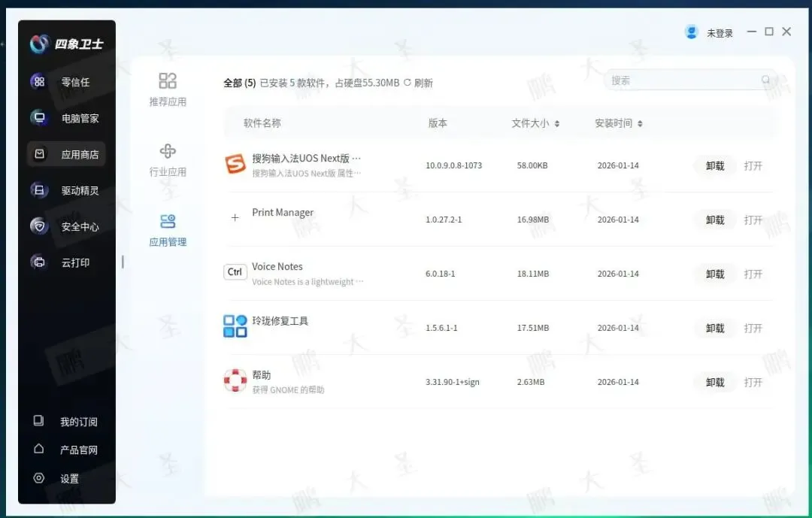Open the 电脑管家 sidebar icon
Image resolution: width=812 pixels, height=518 pixels.
39,117
